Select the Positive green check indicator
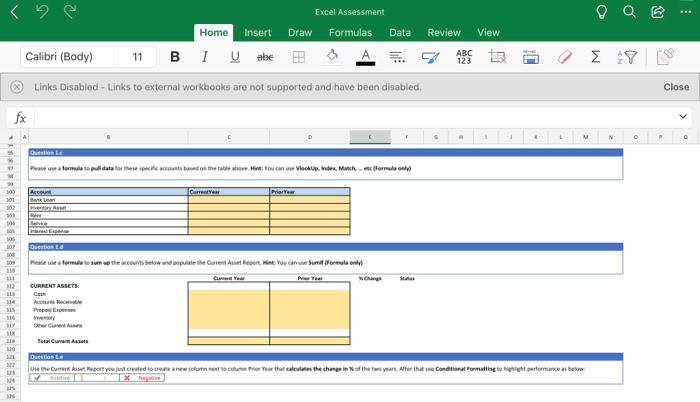 [x=52, y=378]
